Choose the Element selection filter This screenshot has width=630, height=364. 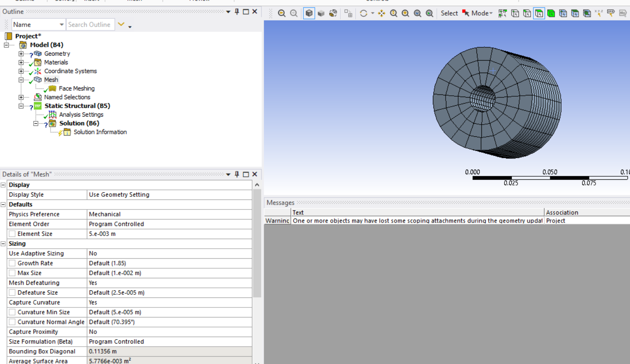pyautogui.click(x=587, y=13)
